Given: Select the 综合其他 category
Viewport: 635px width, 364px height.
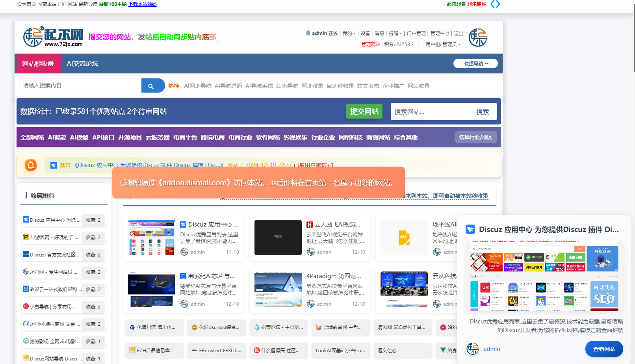Looking at the screenshot, I should coord(406,137).
